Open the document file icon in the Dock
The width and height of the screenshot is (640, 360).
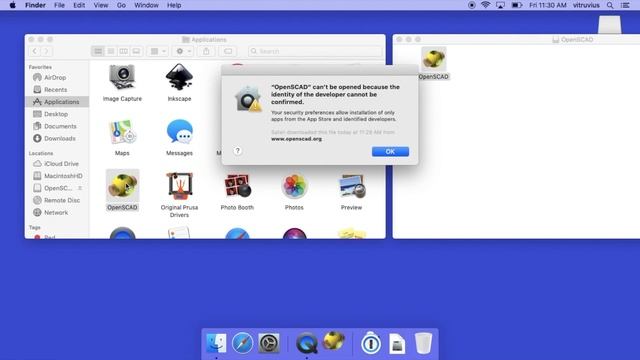click(x=397, y=343)
